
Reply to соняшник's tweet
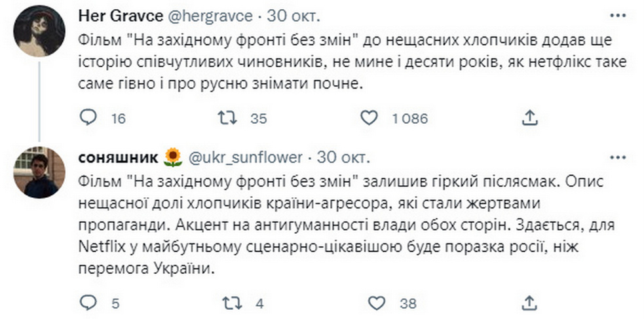point(88,303)
